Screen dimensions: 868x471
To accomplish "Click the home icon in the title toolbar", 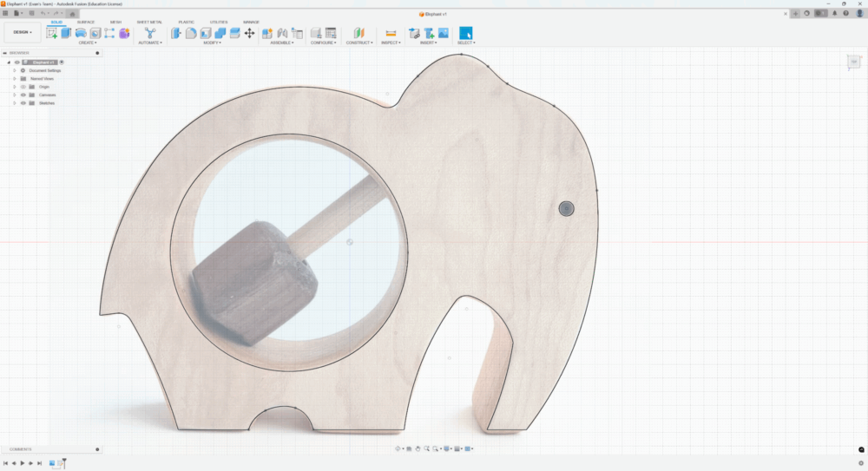I will tap(73, 14).
